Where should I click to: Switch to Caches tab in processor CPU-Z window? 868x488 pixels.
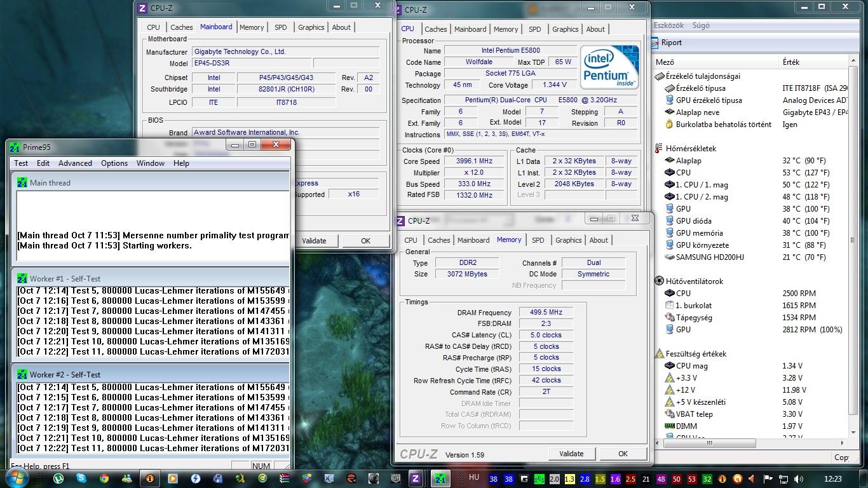click(436, 29)
